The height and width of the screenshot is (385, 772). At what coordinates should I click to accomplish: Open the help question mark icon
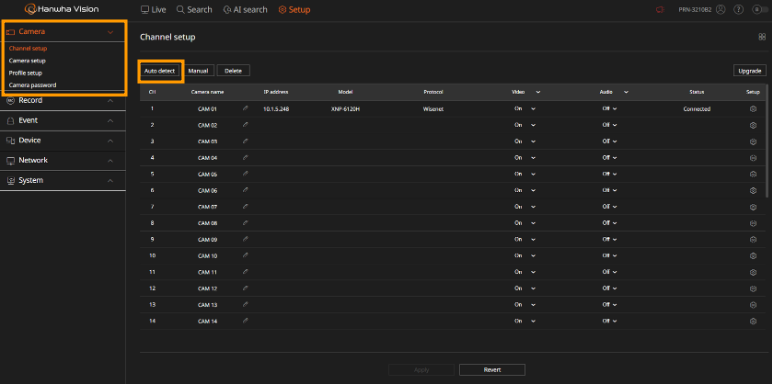click(738, 9)
